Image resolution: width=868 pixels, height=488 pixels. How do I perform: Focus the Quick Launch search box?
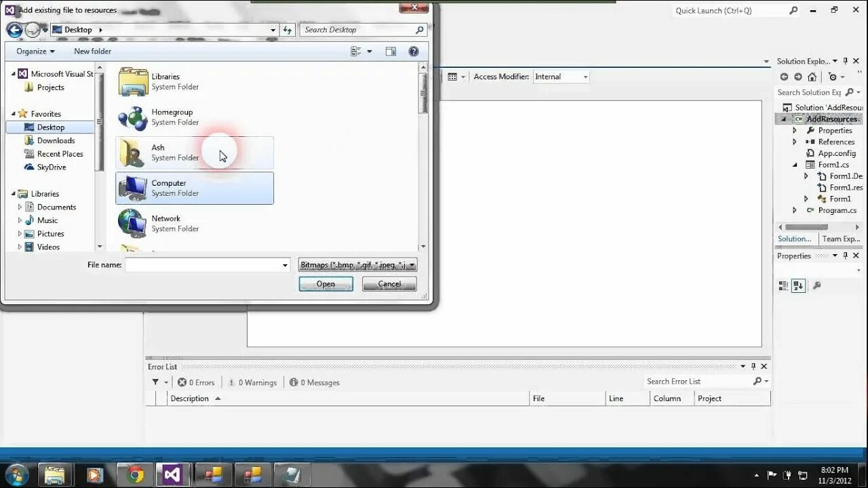730,11
